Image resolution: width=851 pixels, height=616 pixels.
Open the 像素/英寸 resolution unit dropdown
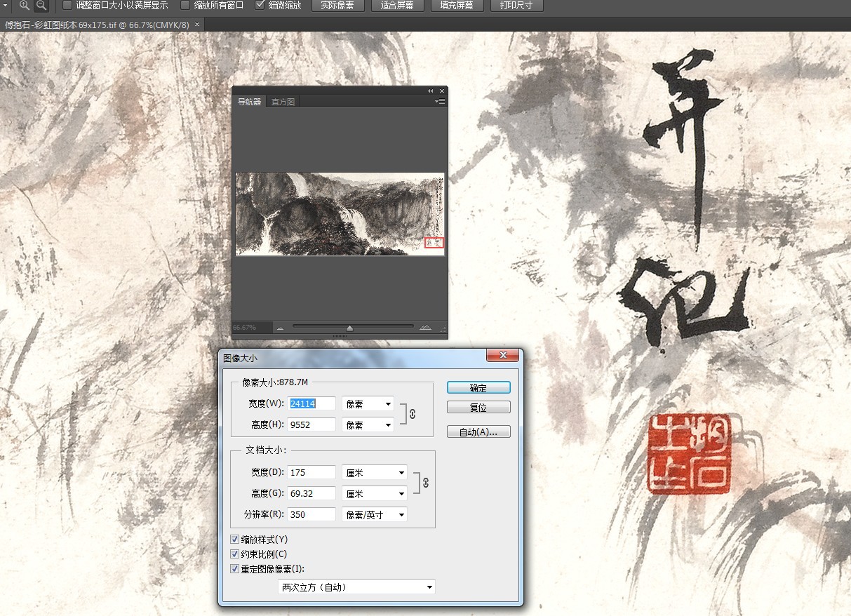pyautogui.click(x=375, y=514)
